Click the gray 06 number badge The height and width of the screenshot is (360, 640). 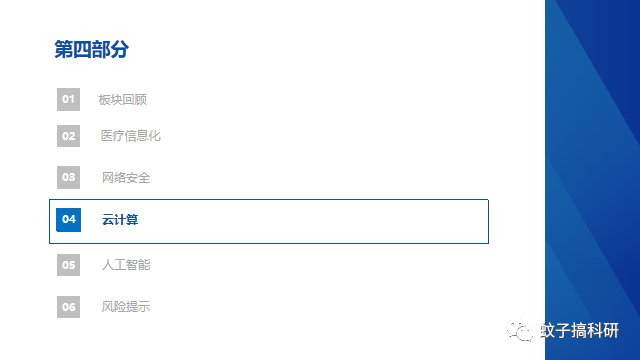68,307
